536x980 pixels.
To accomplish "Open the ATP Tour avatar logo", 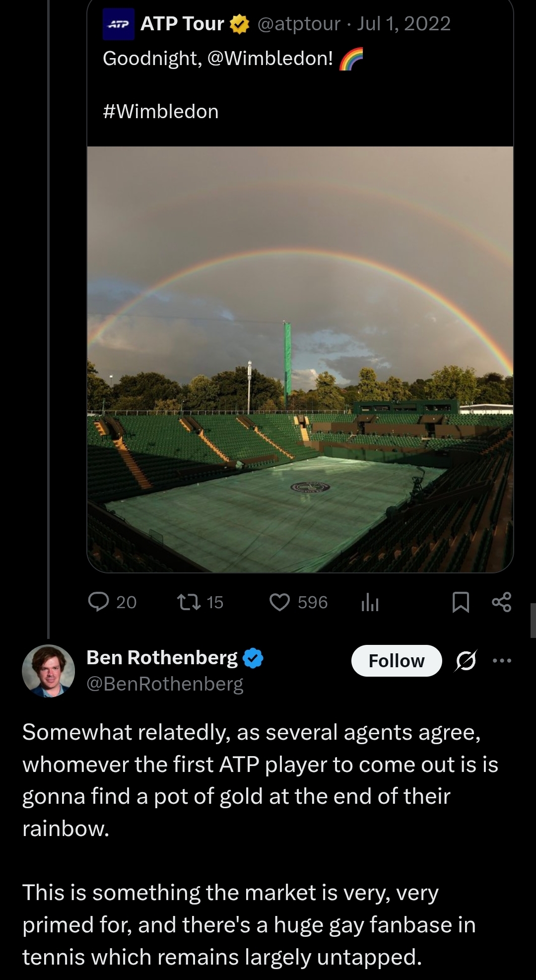I will coord(119,24).
